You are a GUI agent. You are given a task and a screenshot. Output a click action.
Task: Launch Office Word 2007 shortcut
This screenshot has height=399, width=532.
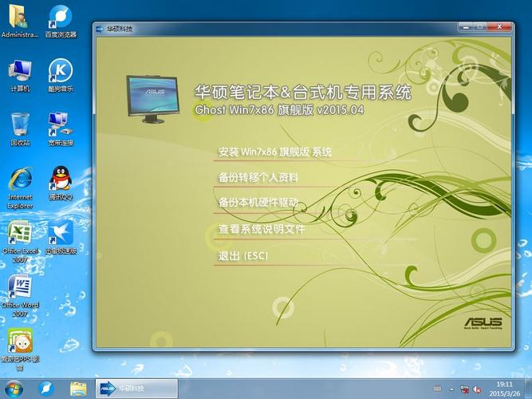20,288
